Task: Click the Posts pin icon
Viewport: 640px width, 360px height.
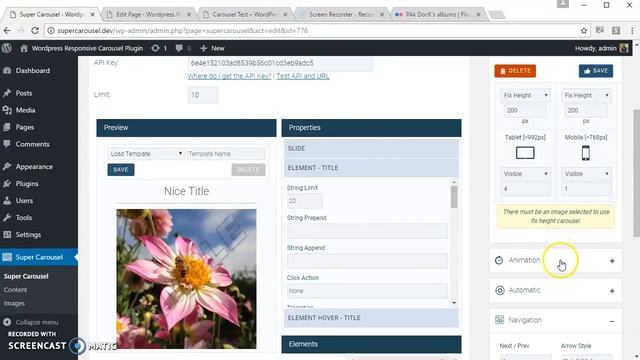Action: pos(7,93)
